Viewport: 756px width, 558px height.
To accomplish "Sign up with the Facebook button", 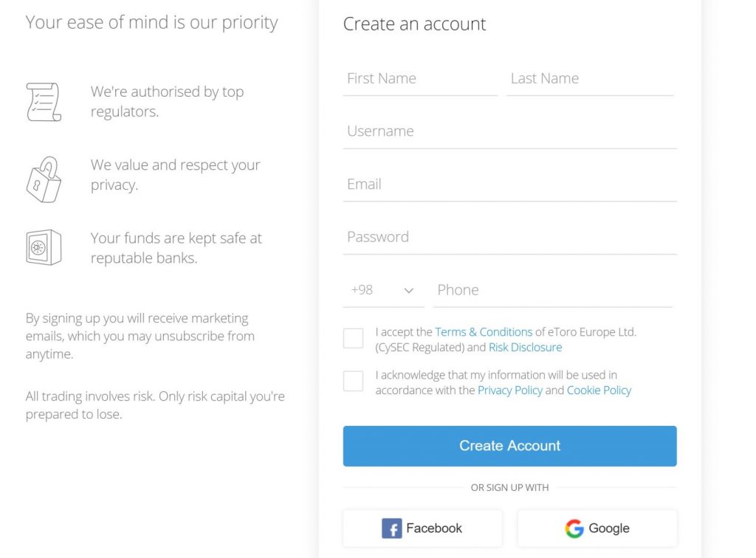I will [x=422, y=528].
